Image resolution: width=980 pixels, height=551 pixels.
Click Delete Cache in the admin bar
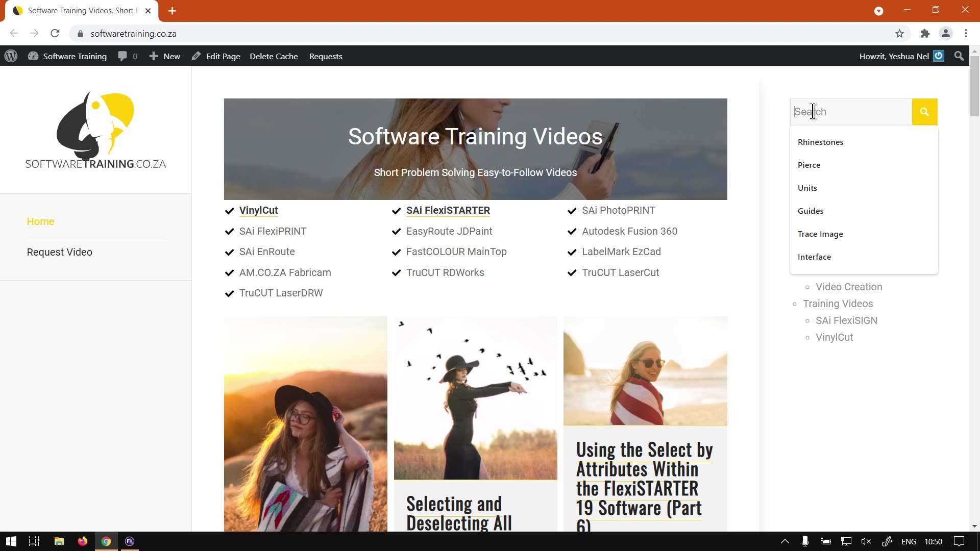tap(274, 56)
